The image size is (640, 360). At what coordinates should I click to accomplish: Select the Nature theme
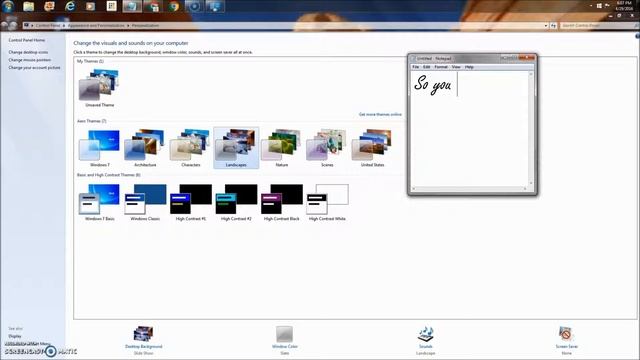point(282,148)
